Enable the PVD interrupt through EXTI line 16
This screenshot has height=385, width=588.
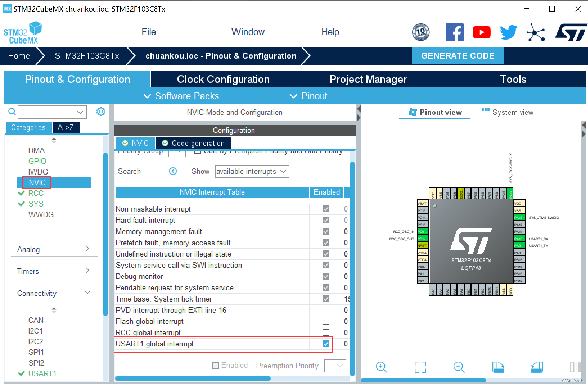[x=326, y=310]
